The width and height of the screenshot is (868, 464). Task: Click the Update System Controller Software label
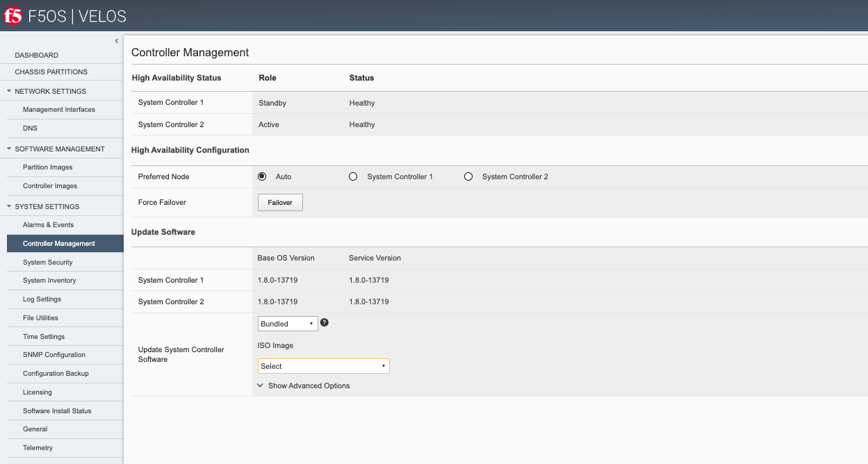click(x=181, y=354)
